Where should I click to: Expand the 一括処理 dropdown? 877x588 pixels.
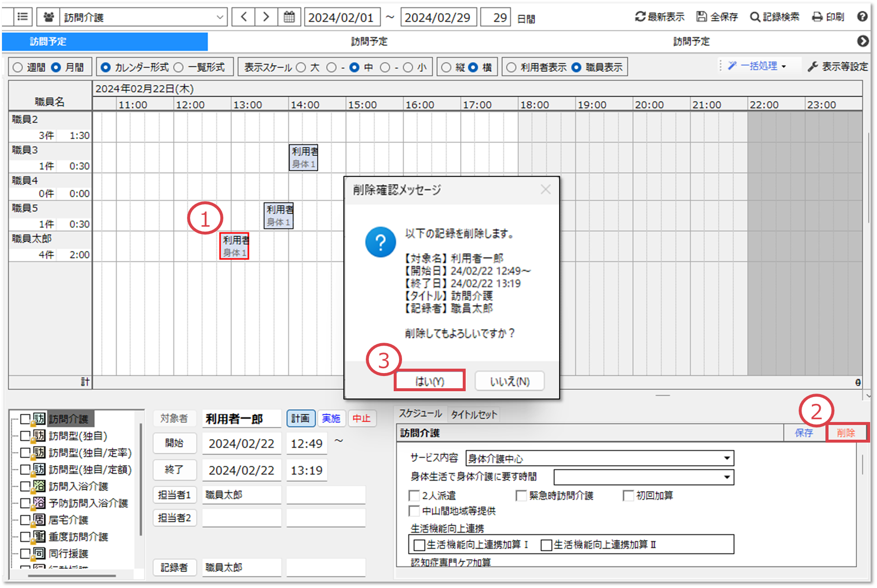coord(757,66)
